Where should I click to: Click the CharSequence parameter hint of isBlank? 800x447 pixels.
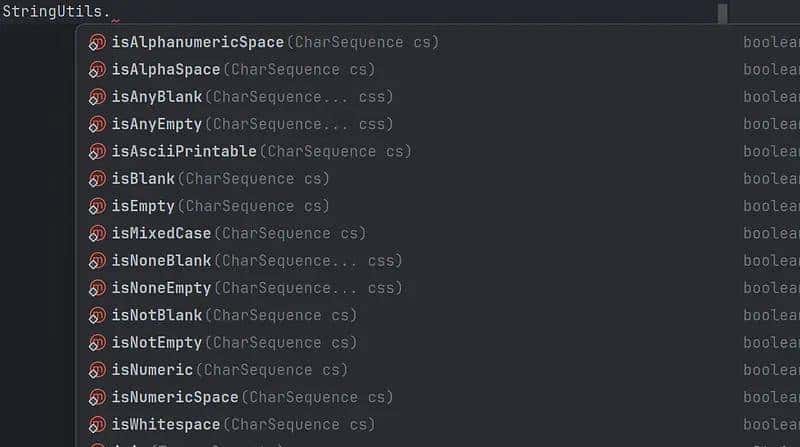tap(253, 179)
